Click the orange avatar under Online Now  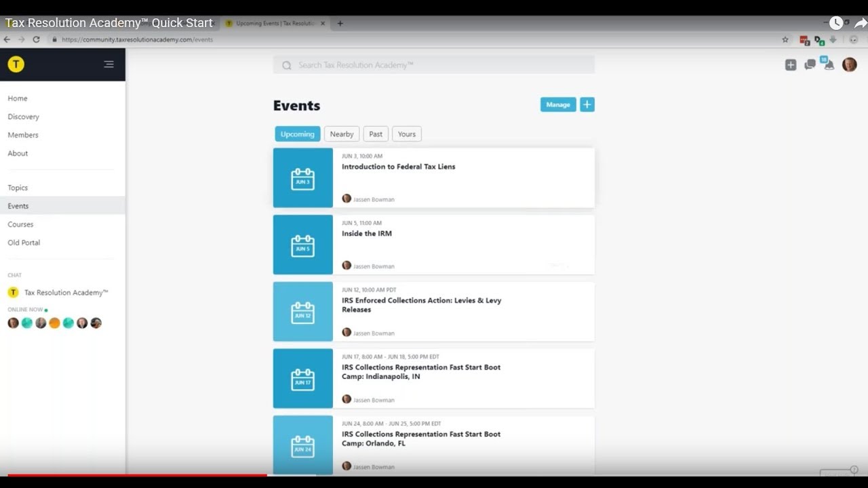tap(54, 323)
